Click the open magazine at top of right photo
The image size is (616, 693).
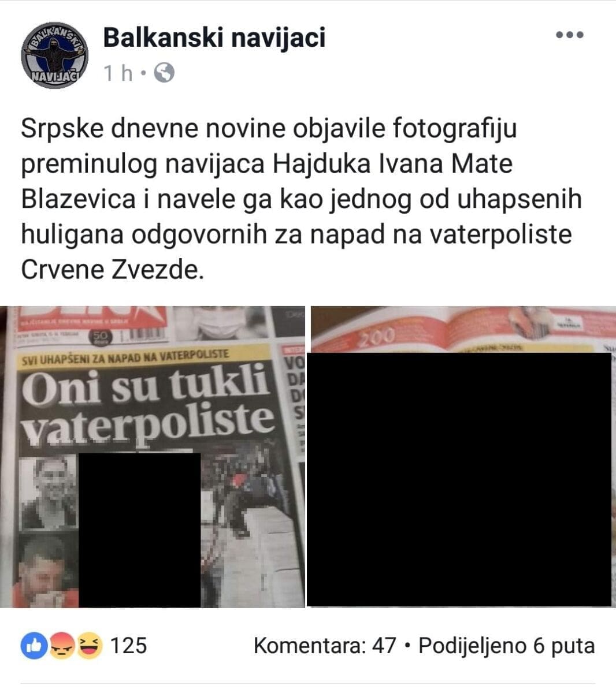pos(462,329)
